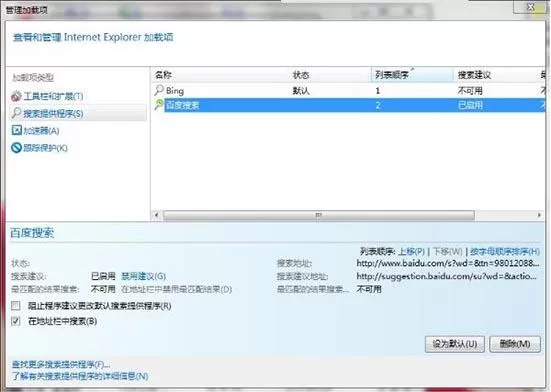Click the 默认 status cell for Bing
This screenshot has height=392, width=551.
click(301, 91)
